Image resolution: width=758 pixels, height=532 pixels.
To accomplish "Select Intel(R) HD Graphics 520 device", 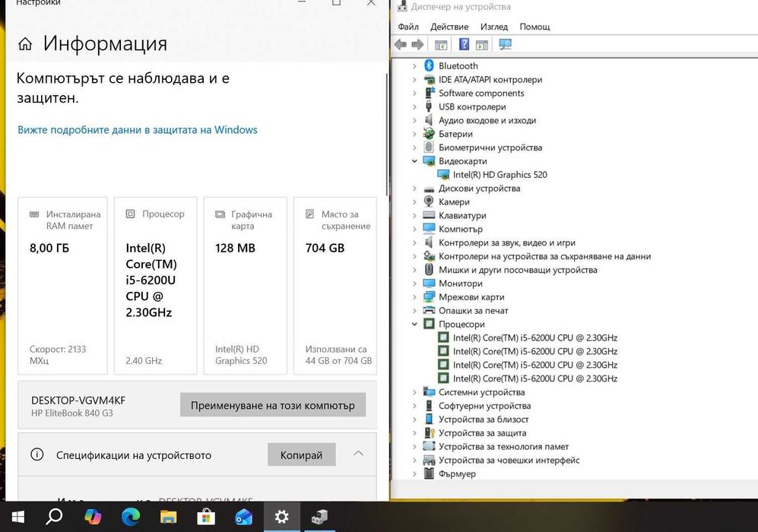I will (500, 175).
